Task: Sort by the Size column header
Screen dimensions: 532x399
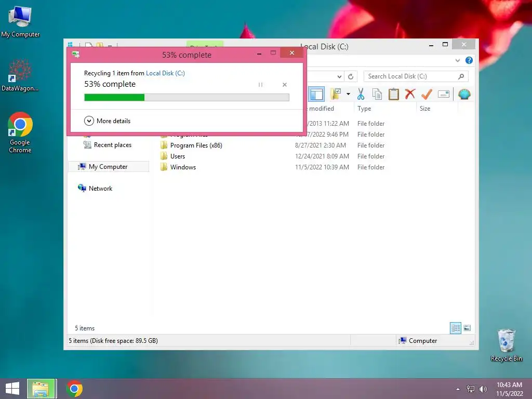Action: [437, 109]
